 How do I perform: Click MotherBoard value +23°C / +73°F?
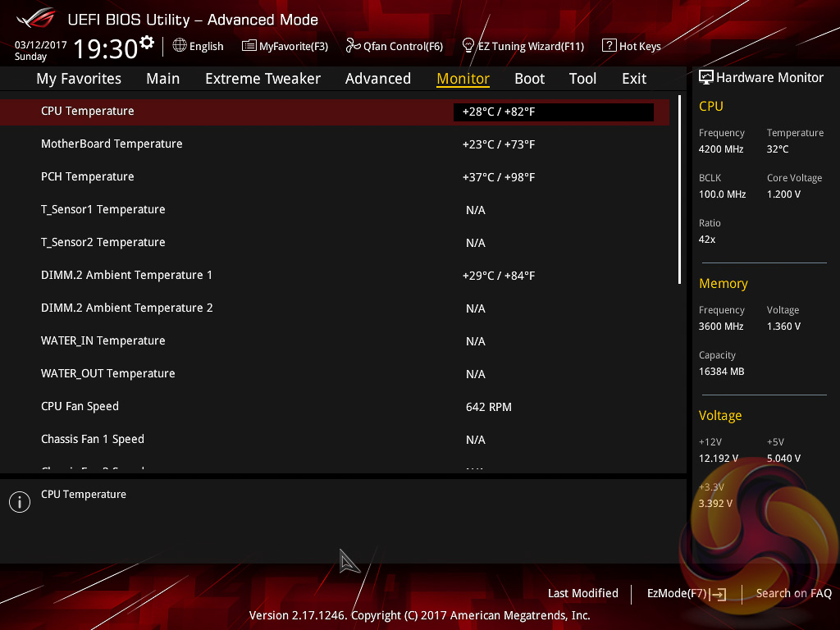coord(499,144)
